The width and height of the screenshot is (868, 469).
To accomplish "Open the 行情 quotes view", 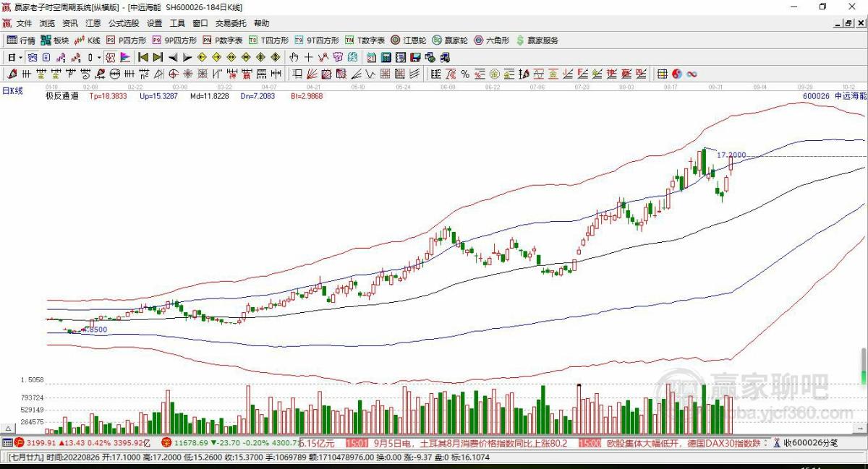I will point(22,40).
